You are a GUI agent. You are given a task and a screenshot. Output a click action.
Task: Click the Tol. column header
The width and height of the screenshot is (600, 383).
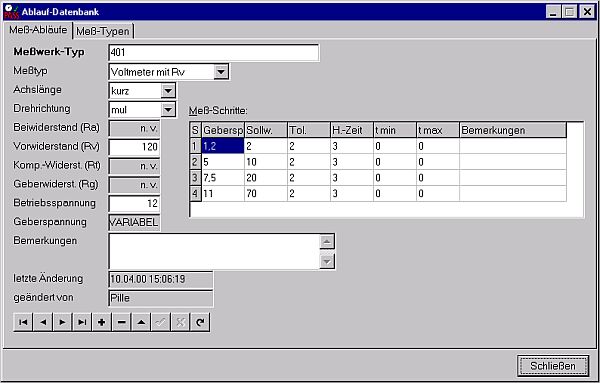(309, 130)
